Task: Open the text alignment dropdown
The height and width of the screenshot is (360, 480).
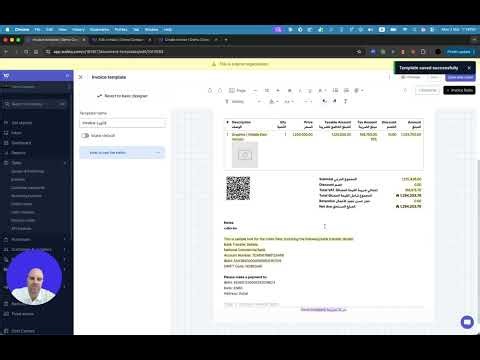Action: click(359, 90)
